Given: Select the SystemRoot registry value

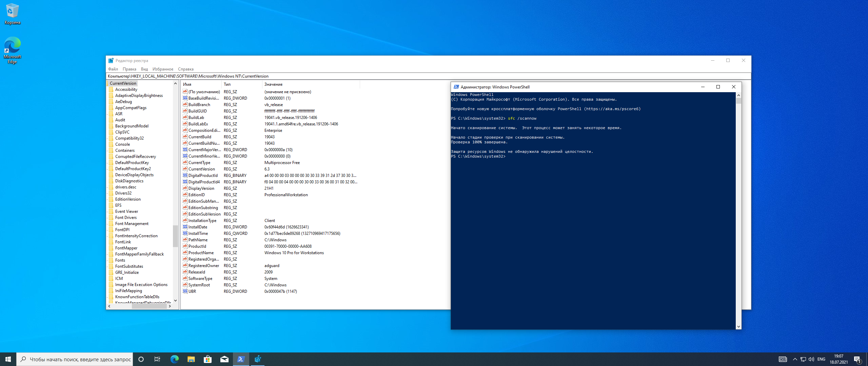Looking at the screenshot, I should [x=199, y=285].
